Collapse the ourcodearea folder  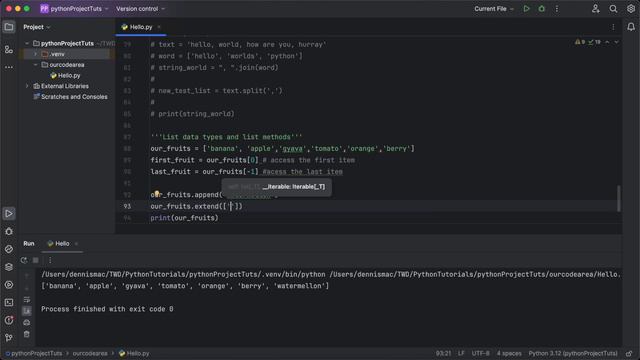point(36,64)
